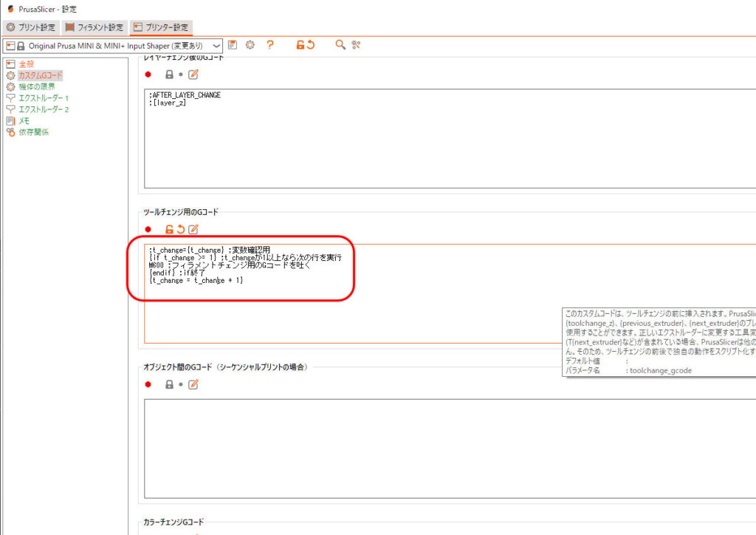Click the red mode marker in オブジェクト間のGコード
The image size is (756, 535).
(148, 384)
